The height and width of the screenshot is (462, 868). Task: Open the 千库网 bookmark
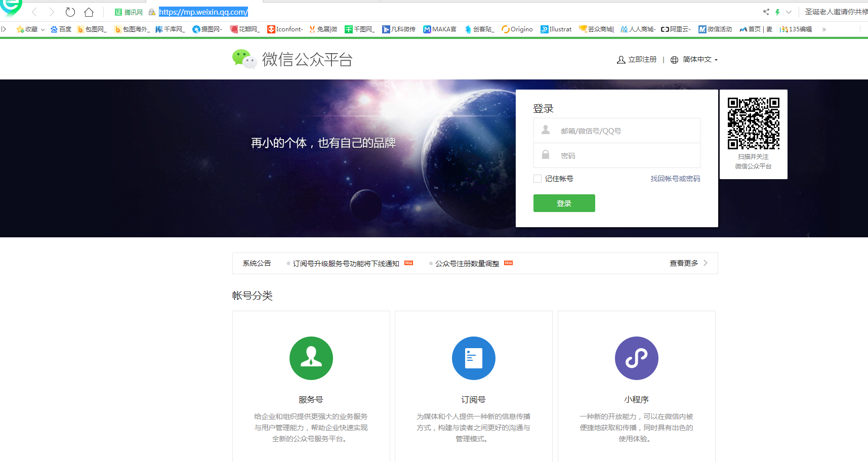click(170, 29)
